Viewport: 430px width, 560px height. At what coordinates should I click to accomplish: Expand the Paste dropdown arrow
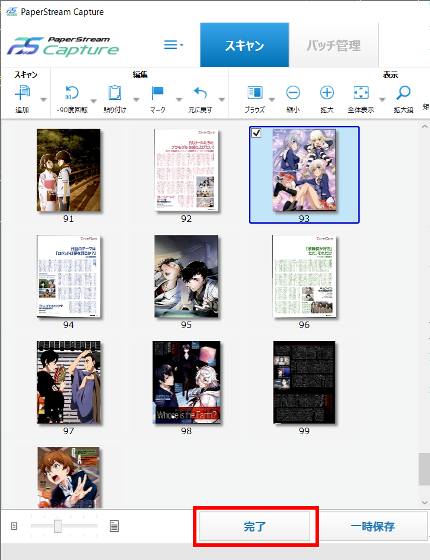pyautogui.click(x=136, y=100)
